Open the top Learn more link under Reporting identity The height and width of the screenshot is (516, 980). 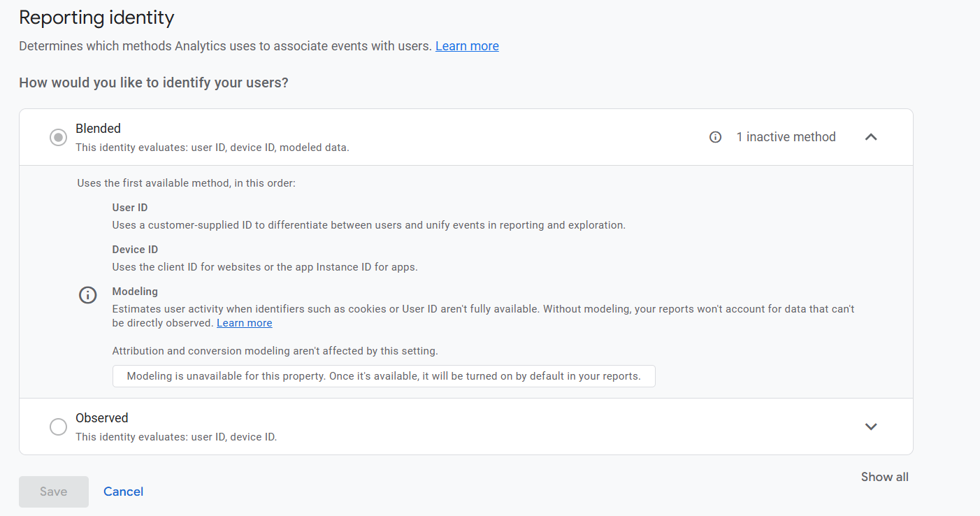467,46
